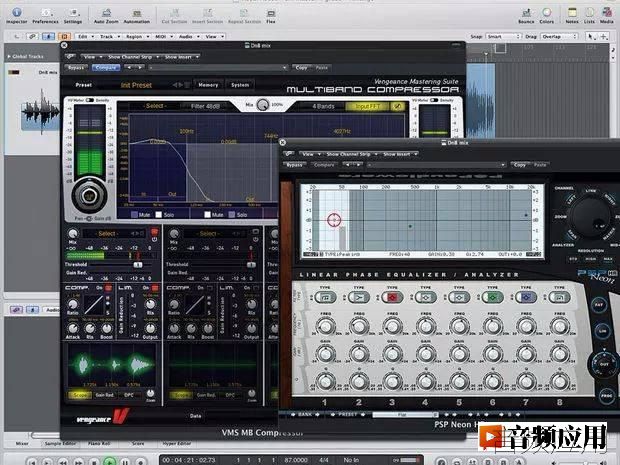The height and width of the screenshot is (465, 620).
Task: Open the View dropdown in the compressor window
Action: [x=92, y=57]
